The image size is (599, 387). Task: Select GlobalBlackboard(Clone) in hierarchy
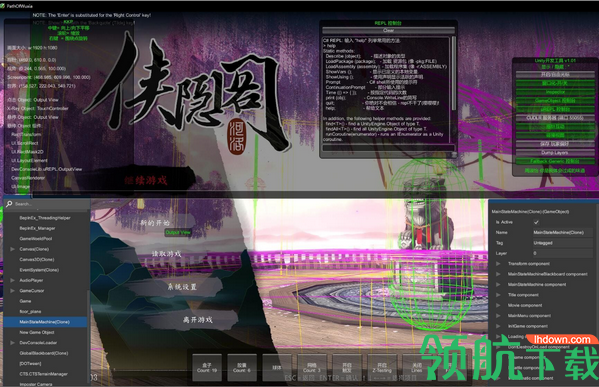pos(45,353)
